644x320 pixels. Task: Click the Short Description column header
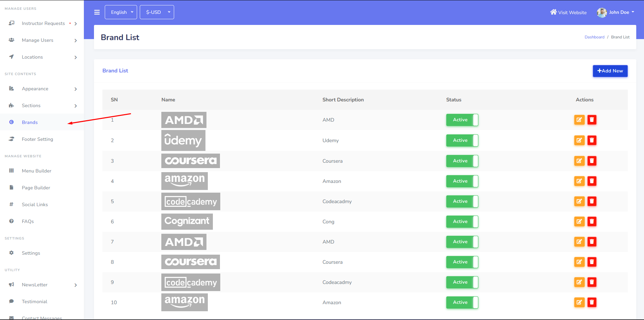(x=343, y=100)
